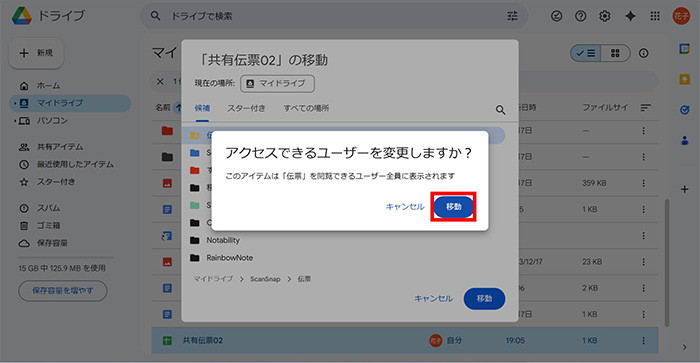This screenshot has width=700, height=363.
Task: Switch to the スター付き tab
Action: tap(246, 108)
